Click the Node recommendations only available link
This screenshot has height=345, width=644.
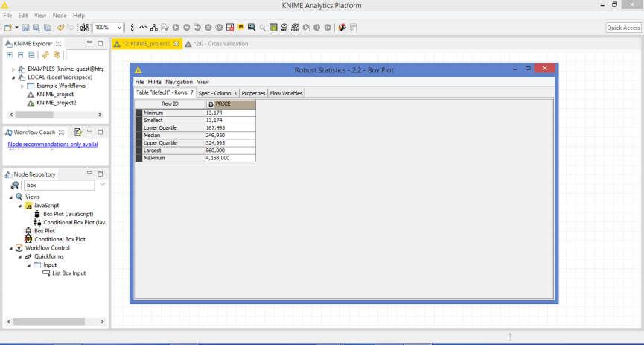53,145
